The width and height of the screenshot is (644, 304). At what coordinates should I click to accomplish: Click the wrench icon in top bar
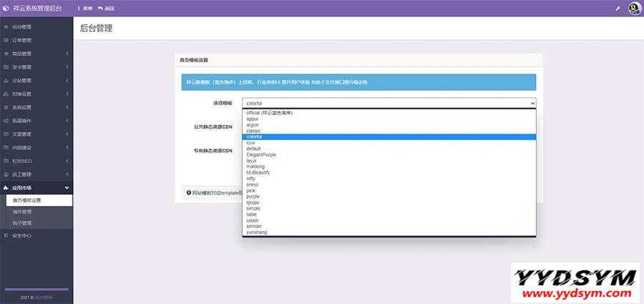pos(618,8)
